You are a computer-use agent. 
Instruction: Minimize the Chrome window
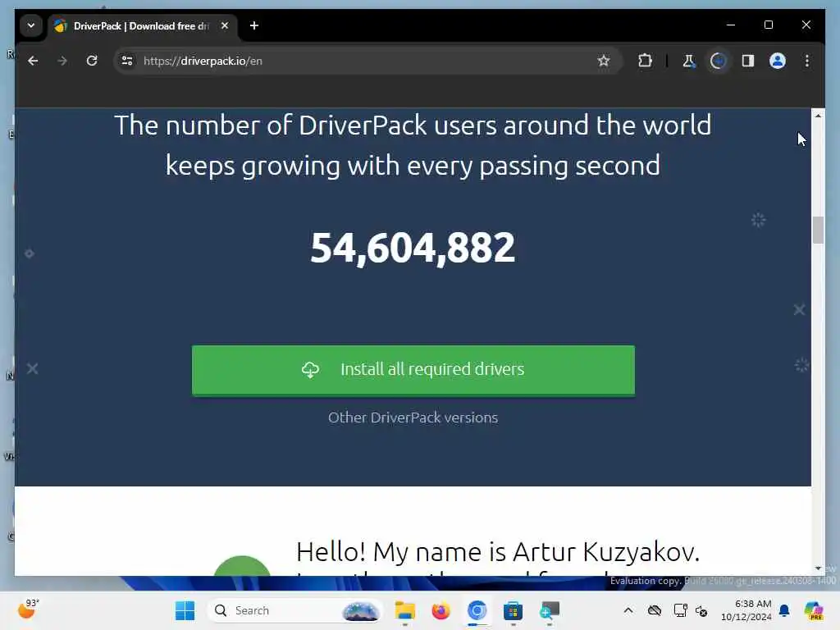click(x=731, y=25)
